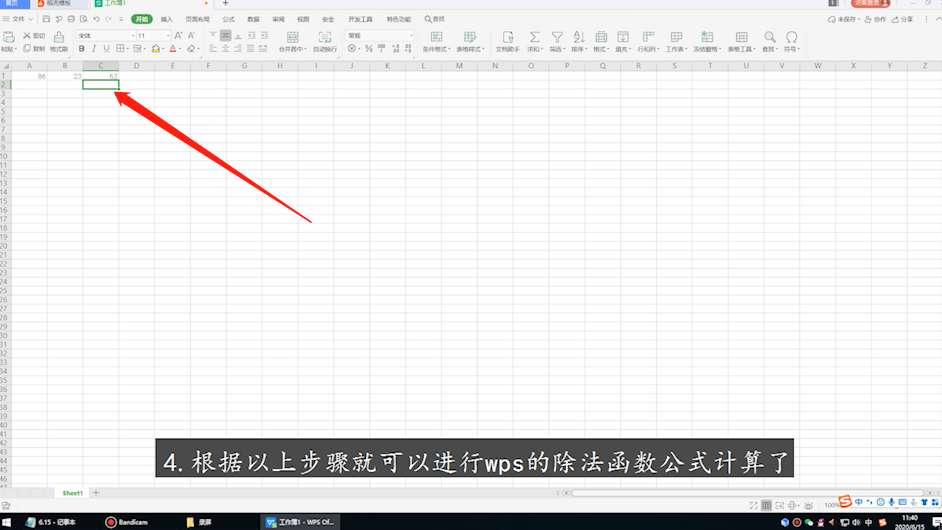Click the Symbol omega icon

tap(792, 37)
